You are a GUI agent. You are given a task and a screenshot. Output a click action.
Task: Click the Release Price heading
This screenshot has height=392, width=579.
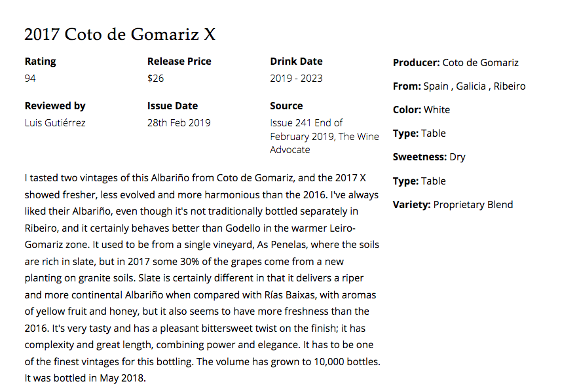click(x=179, y=62)
